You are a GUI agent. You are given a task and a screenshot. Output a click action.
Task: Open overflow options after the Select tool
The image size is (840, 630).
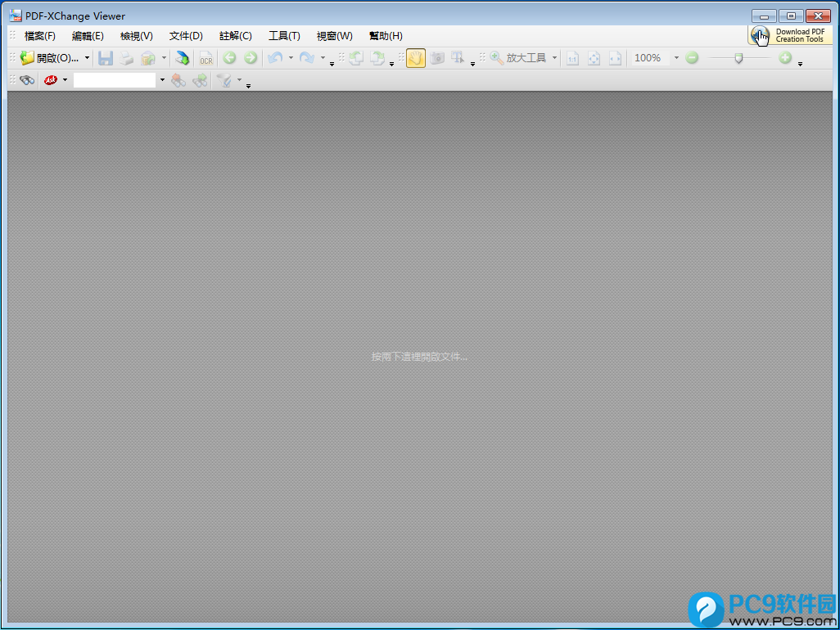tap(472, 65)
